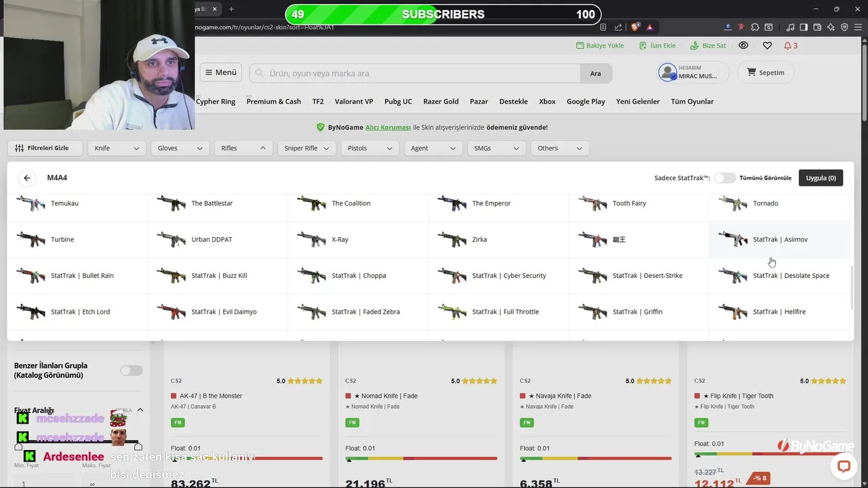Focus the product search input field
The height and width of the screenshot is (488, 868).
[415, 73]
